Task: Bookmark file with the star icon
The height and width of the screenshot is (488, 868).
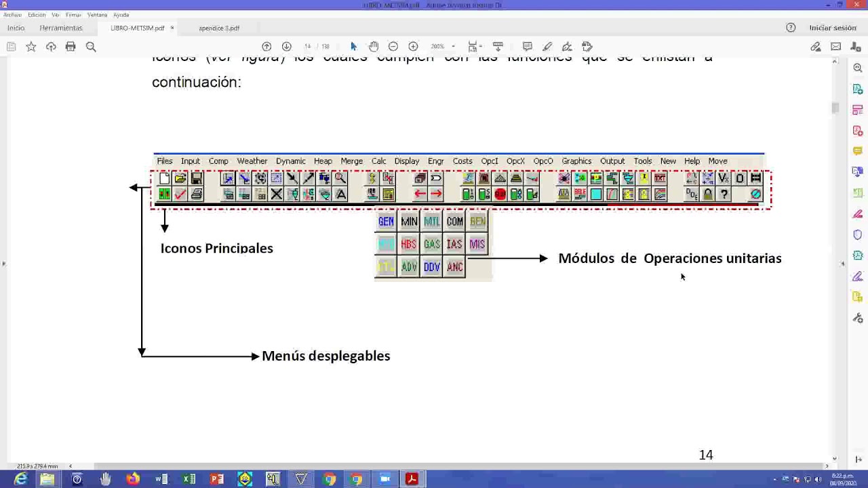Action: [x=31, y=46]
